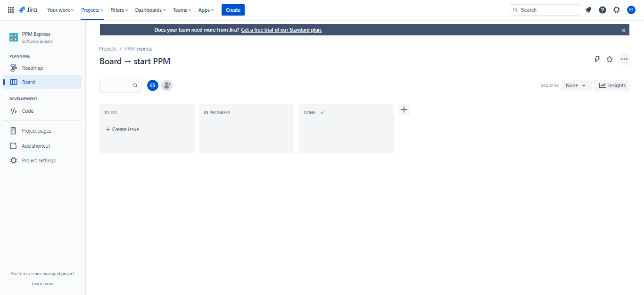Click the Board start PPM title

(135, 61)
